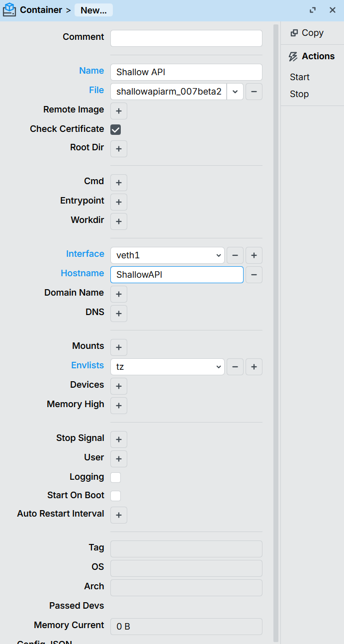Add a Remote Image value with plus icon
The height and width of the screenshot is (644, 344).
118,111
